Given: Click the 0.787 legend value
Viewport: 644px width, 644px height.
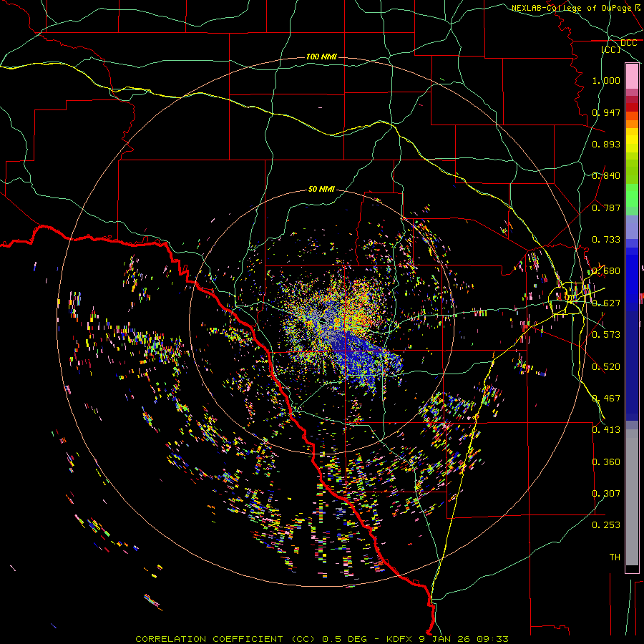Looking at the screenshot, I should pyautogui.click(x=606, y=208).
